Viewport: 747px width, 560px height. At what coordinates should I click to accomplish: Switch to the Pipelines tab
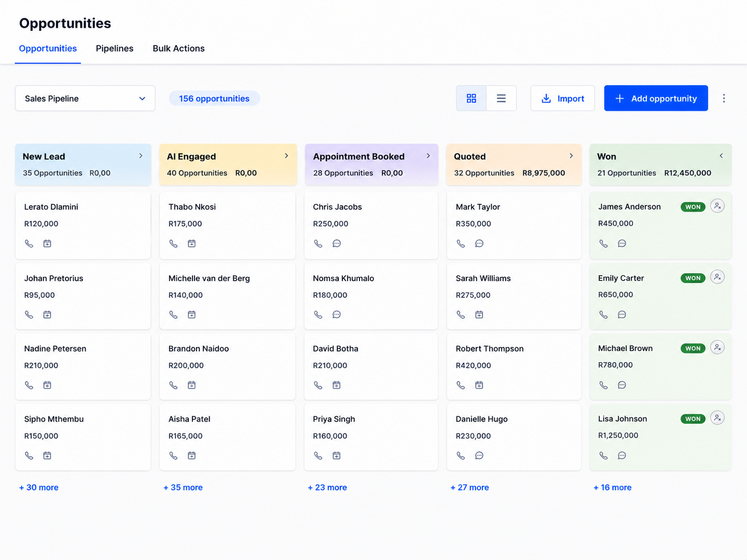click(115, 48)
